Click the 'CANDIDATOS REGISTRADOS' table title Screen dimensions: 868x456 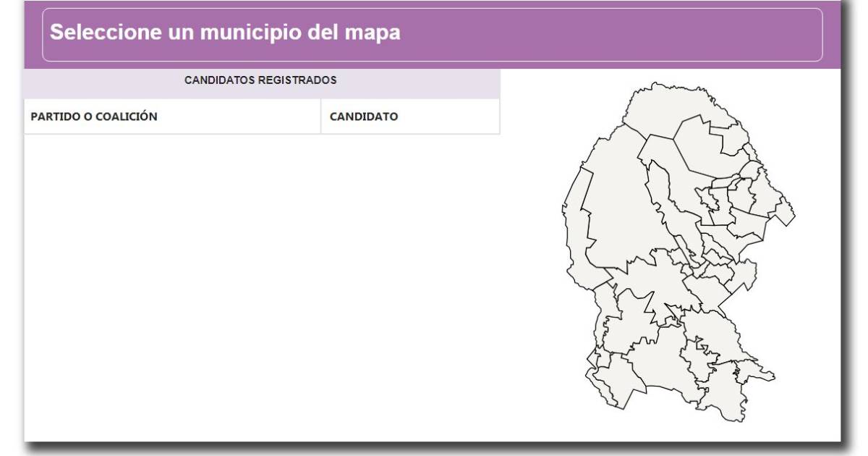(x=260, y=80)
